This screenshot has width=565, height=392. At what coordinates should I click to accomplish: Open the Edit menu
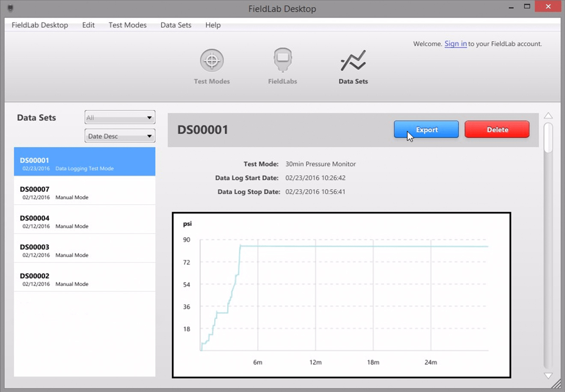pyautogui.click(x=88, y=25)
